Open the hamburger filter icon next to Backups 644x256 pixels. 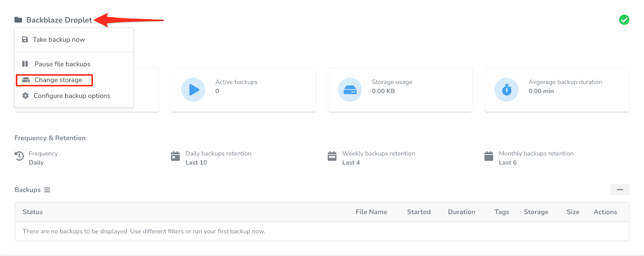[x=47, y=190]
